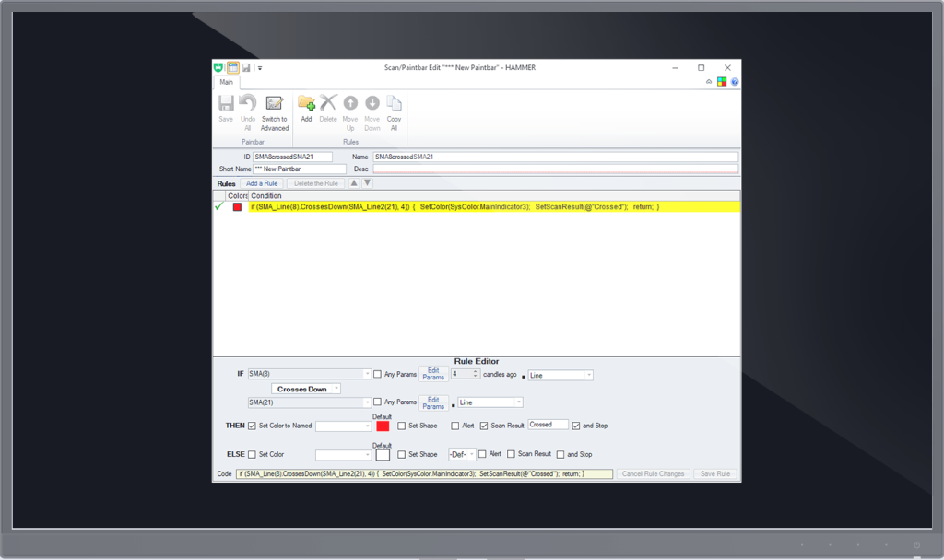Enable ELSE Set Shape checkbox
944x560 pixels.
(x=402, y=455)
